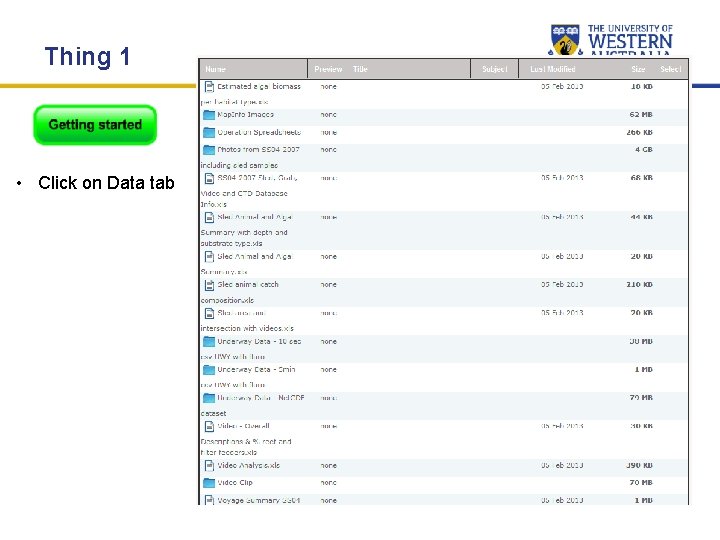Viewport: 720px width, 540px height.
Task: Click the '210 KB' size of Sled animal catch
Action: pyautogui.click(x=640, y=285)
